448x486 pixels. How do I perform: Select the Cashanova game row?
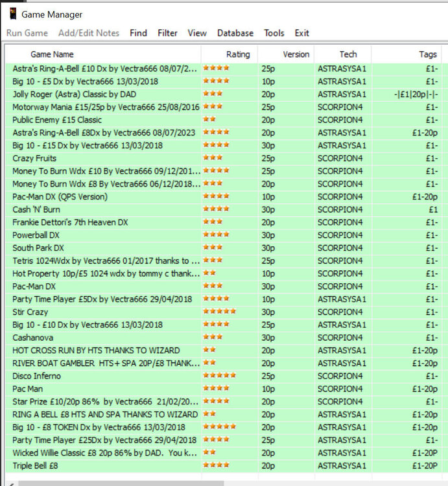(x=226, y=338)
